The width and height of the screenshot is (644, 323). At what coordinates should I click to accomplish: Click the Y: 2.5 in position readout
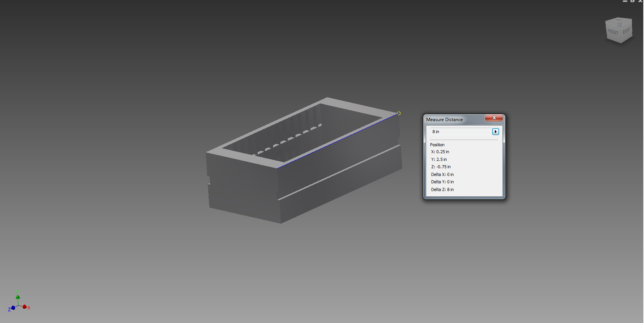click(x=439, y=159)
